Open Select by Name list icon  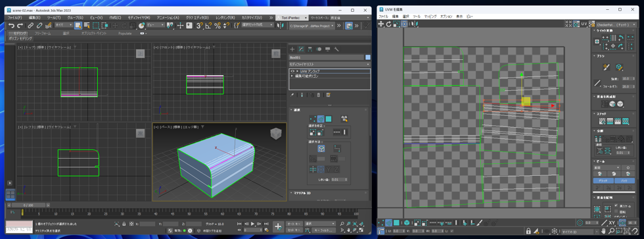coord(87,26)
